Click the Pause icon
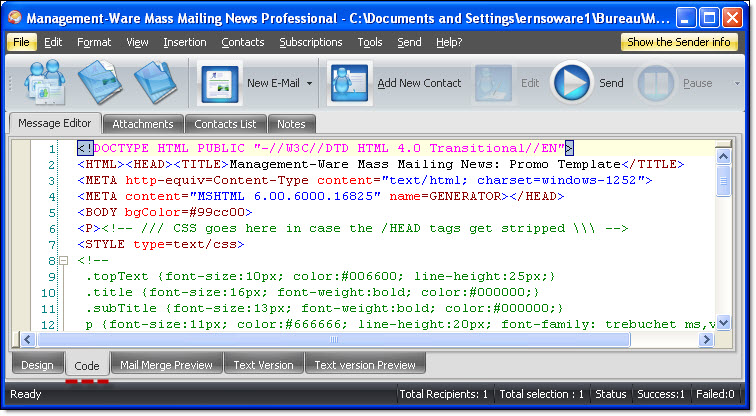756x416 pixels. tap(656, 83)
